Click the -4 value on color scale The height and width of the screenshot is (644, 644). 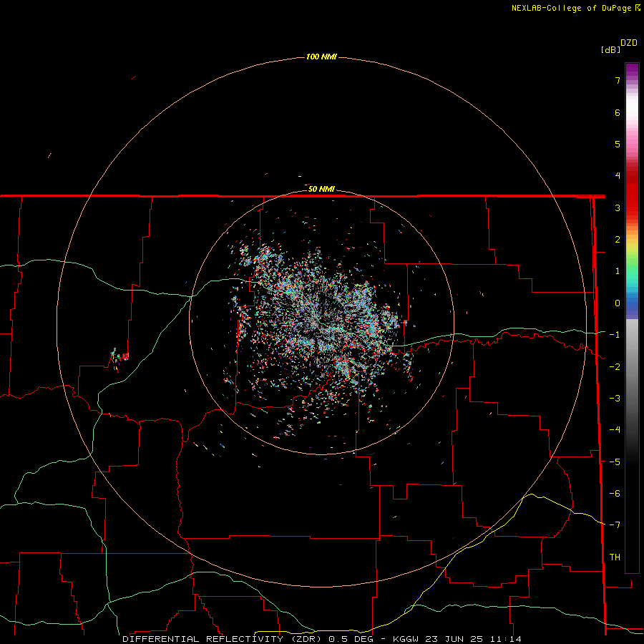point(615,430)
